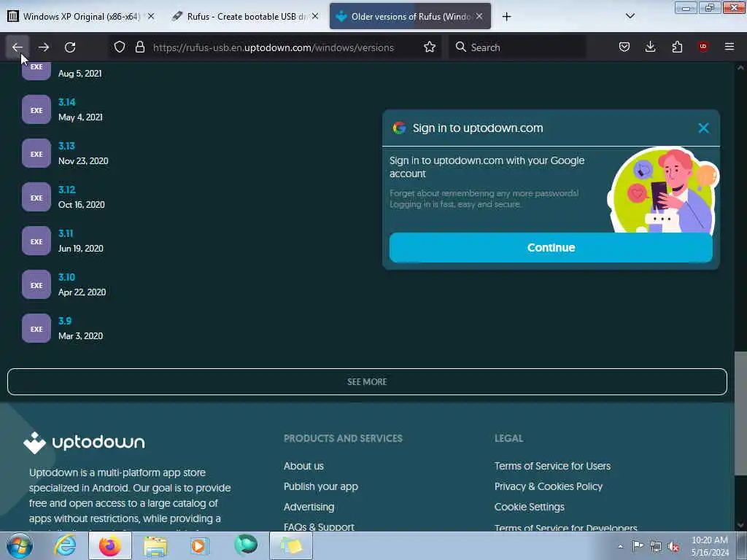Click the EXE icon for version 3.9
The image size is (747, 560).
click(x=36, y=329)
